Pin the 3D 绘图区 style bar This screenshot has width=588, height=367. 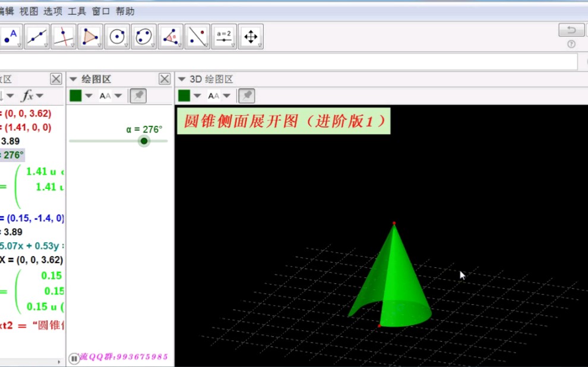click(x=246, y=95)
